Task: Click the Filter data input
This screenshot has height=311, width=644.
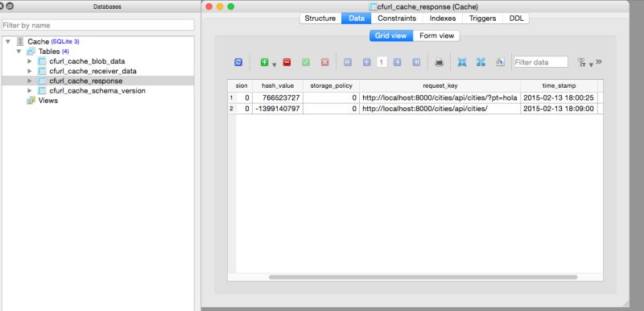Action: point(541,62)
